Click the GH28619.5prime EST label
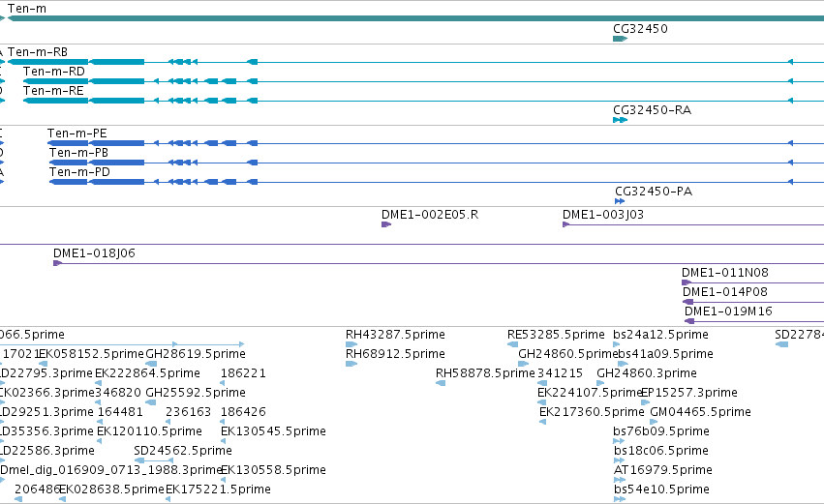 (196, 354)
